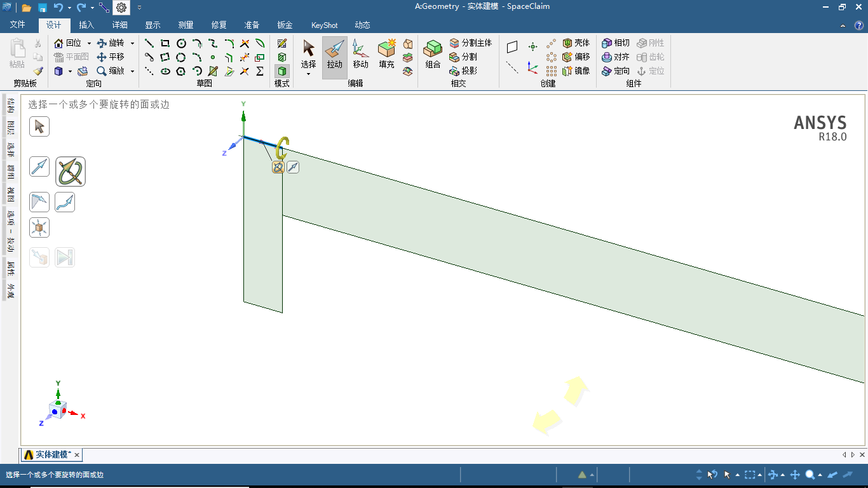Click the Revolve tool guide in viewport panel

(x=71, y=172)
